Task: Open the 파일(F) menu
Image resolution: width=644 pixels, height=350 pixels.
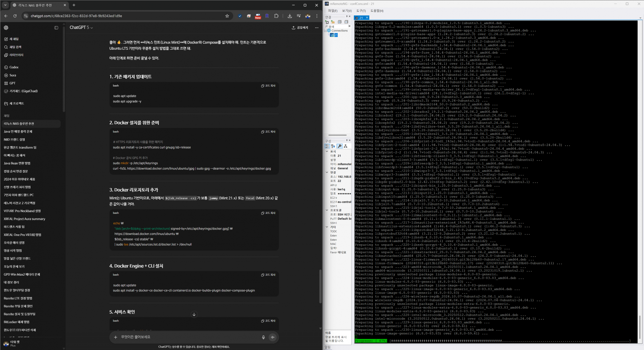Action: tap(333, 11)
